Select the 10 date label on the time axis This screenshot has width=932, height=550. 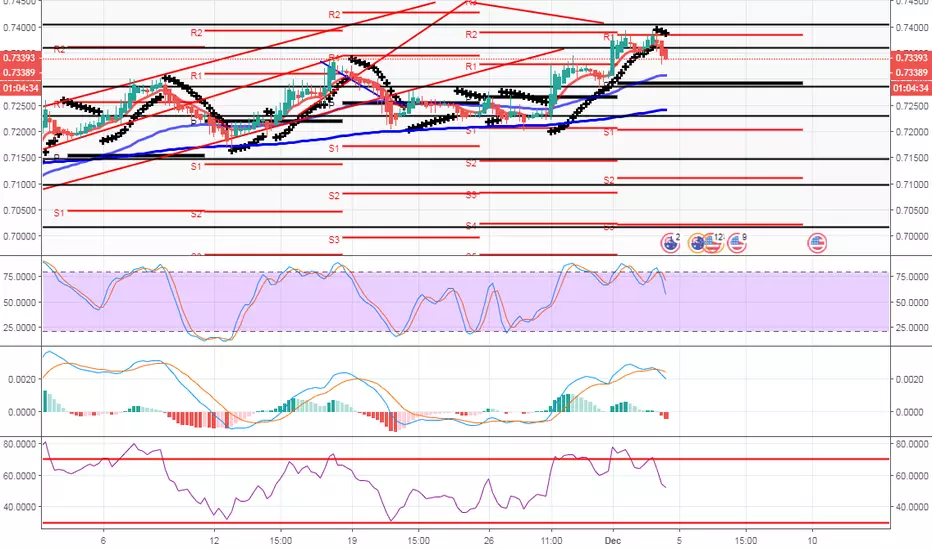(812, 540)
